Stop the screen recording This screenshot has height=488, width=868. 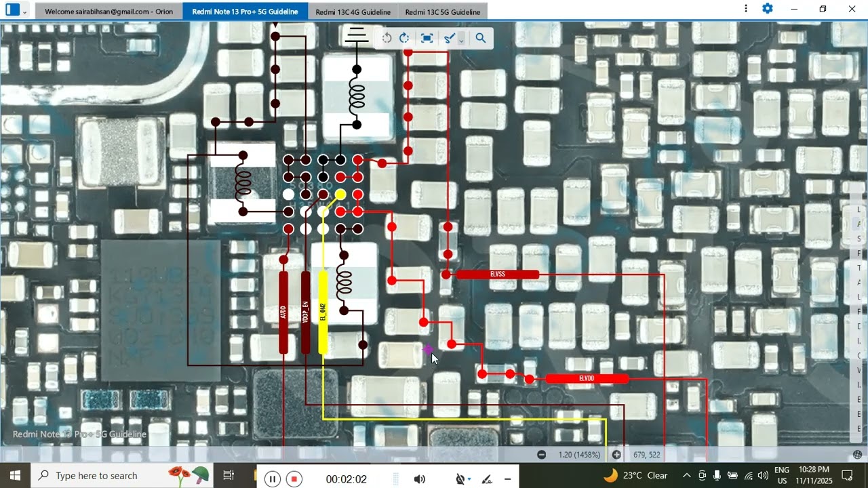[294, 479]
